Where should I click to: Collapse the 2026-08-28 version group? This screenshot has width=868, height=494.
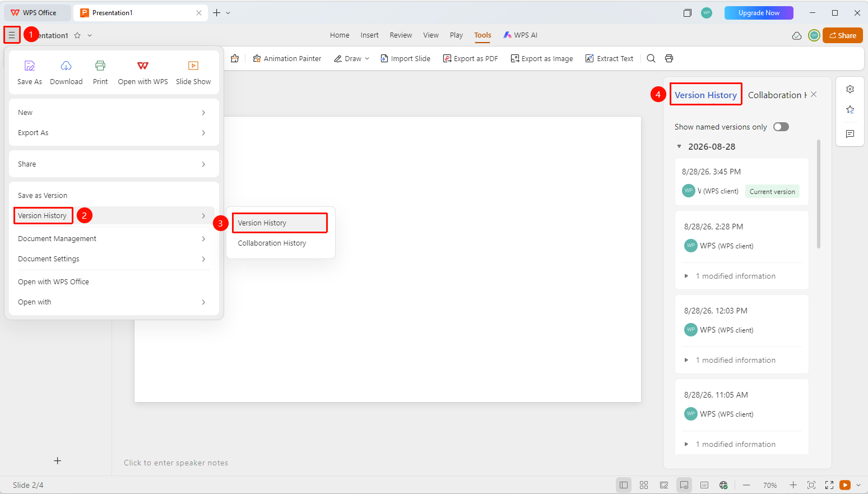point(679,147)
